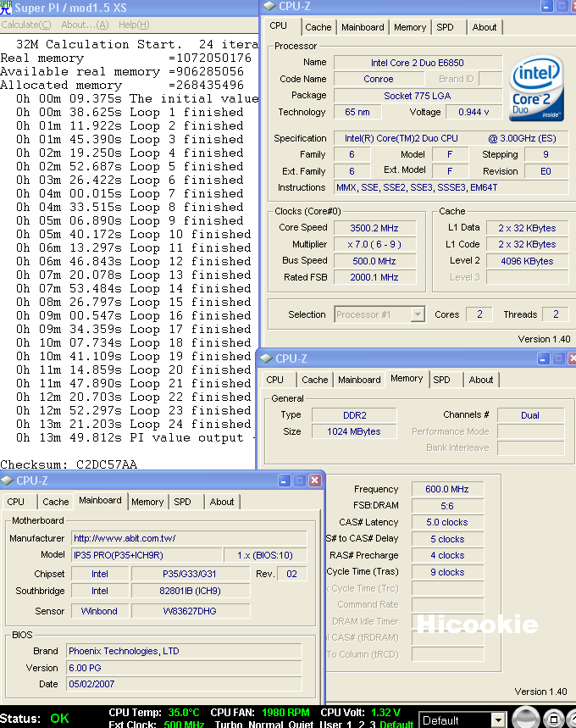Switch to Mainboard tab in top CPU-Z window
The image size is (576, 728).
coord(363,27)
